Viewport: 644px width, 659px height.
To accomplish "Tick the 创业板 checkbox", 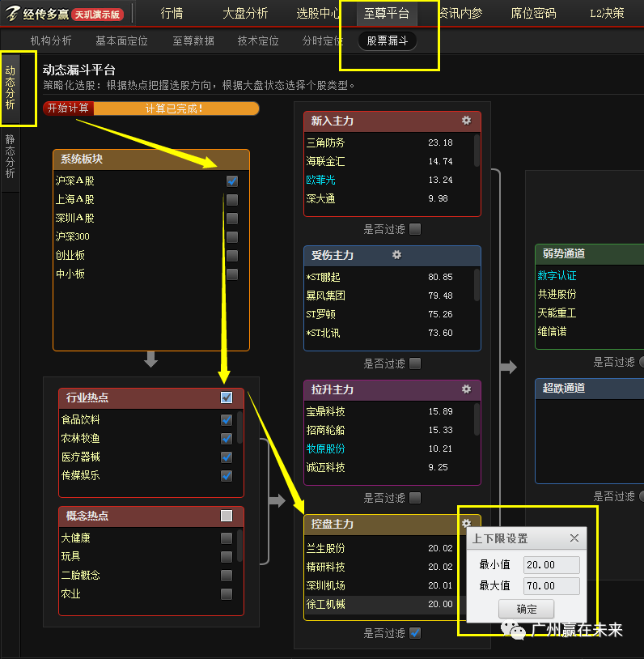I will (x=232, y=256).
